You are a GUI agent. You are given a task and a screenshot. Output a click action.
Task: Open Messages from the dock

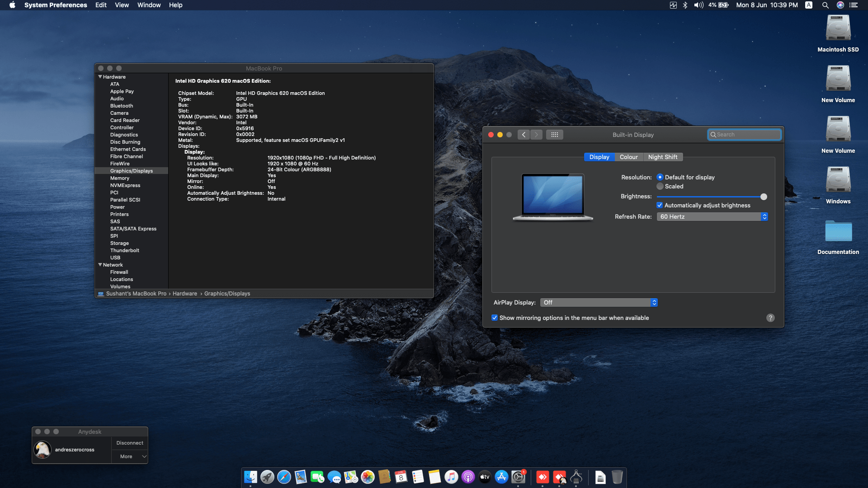point(334,477)
